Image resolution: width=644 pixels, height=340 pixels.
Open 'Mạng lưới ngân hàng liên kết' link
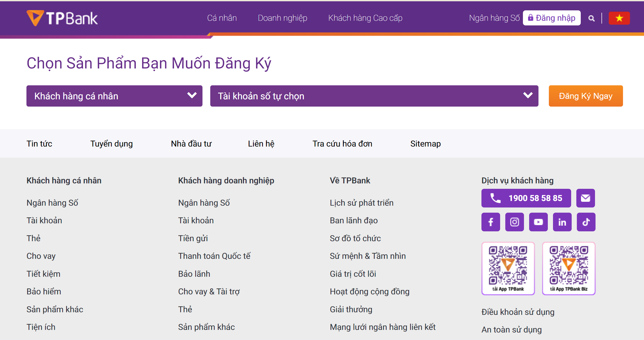click(383, 327)
